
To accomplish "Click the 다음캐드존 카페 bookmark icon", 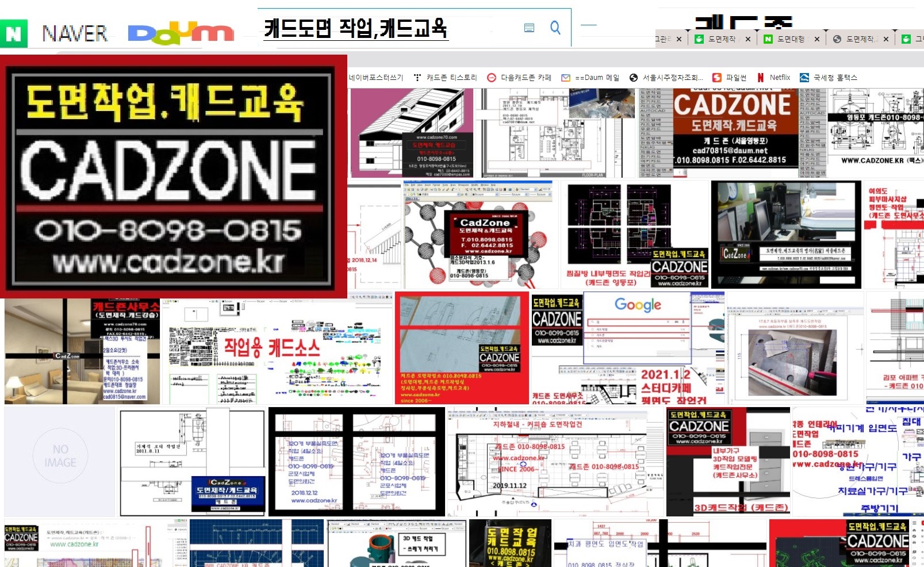I will coord(492,78).
